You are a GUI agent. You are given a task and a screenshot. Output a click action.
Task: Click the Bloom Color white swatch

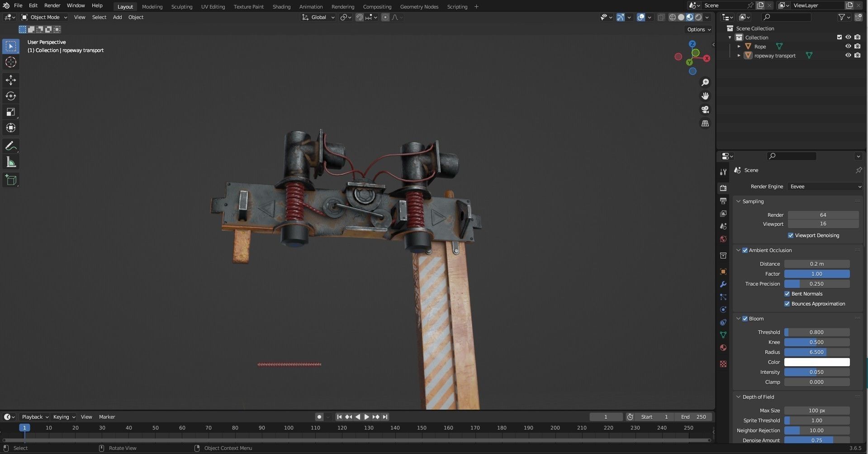817,362
